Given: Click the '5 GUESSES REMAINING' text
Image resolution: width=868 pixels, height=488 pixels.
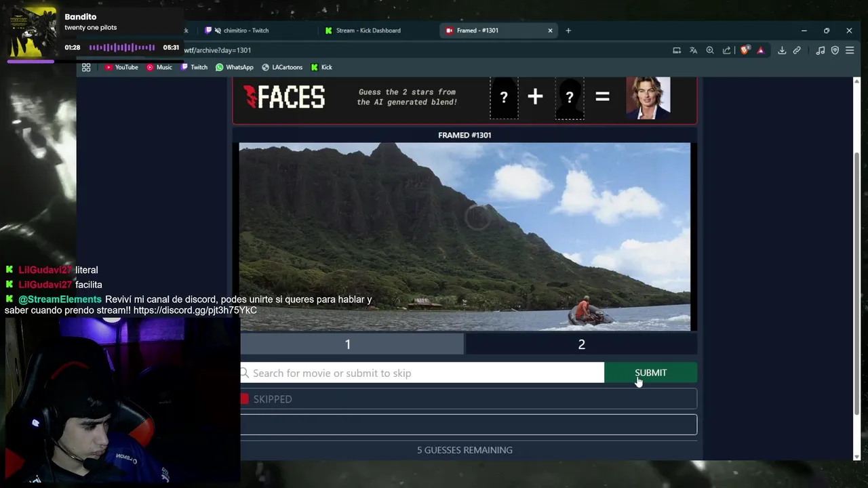Looking at the screenshot, I should click(x=465, y=450).
